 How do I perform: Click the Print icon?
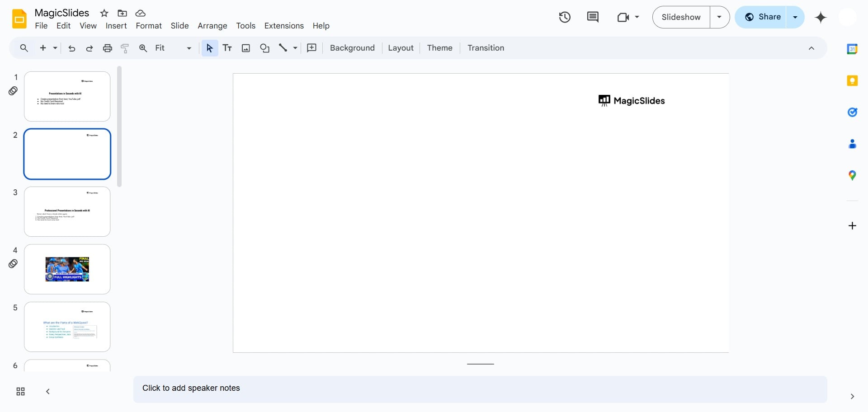point(107,48)
